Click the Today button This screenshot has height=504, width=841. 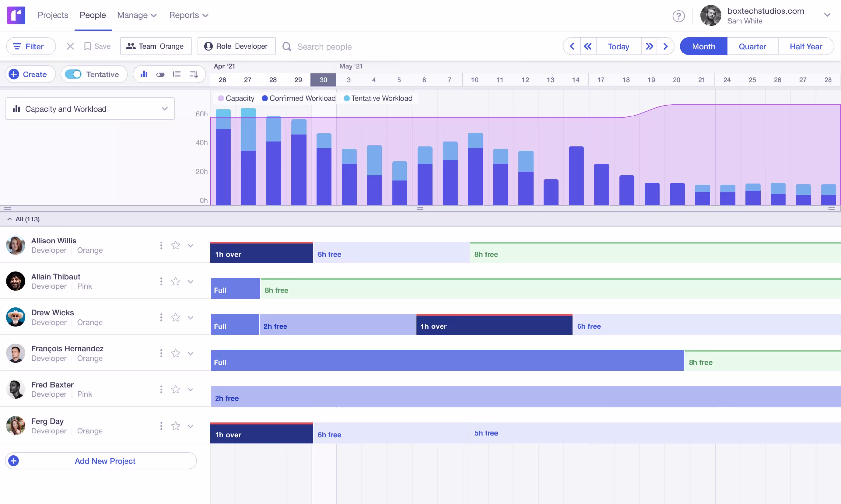618,46
